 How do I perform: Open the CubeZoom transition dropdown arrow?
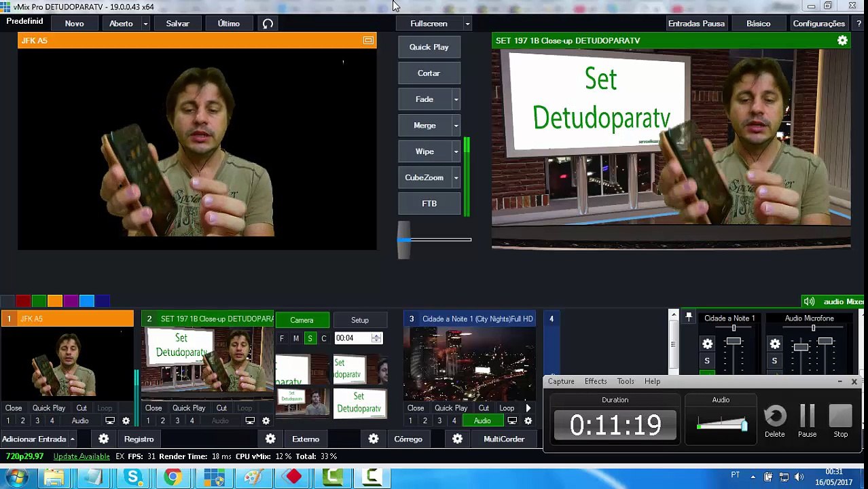point(456,178)
